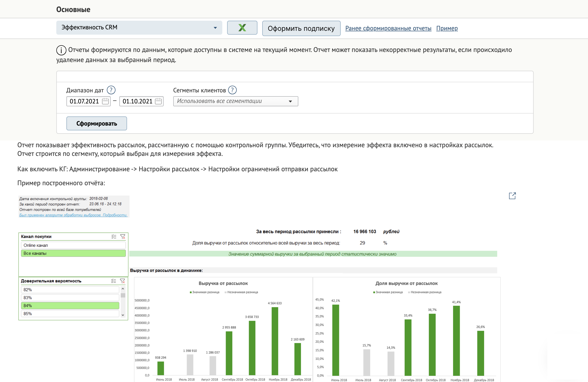Click multi-select icon in Канал покупки slicer
Screen dimensions: 588x382
114,237
